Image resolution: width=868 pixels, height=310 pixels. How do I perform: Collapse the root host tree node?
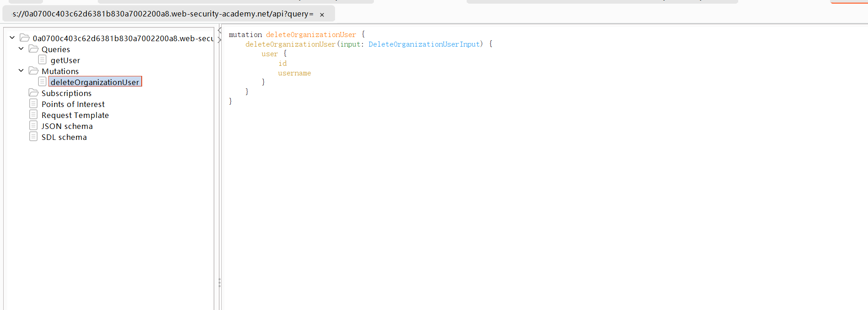click(x=12, y=38)
